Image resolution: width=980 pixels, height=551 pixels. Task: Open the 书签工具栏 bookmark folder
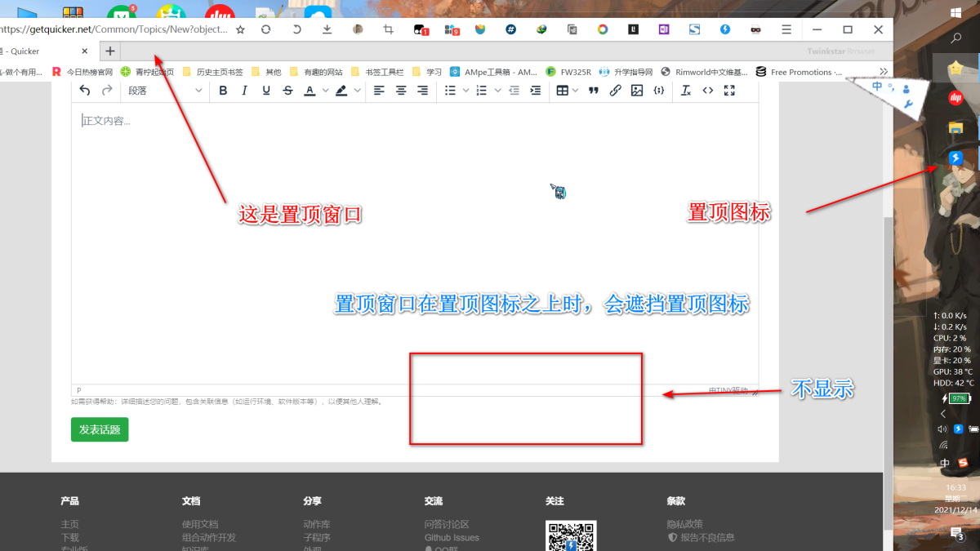377,72
